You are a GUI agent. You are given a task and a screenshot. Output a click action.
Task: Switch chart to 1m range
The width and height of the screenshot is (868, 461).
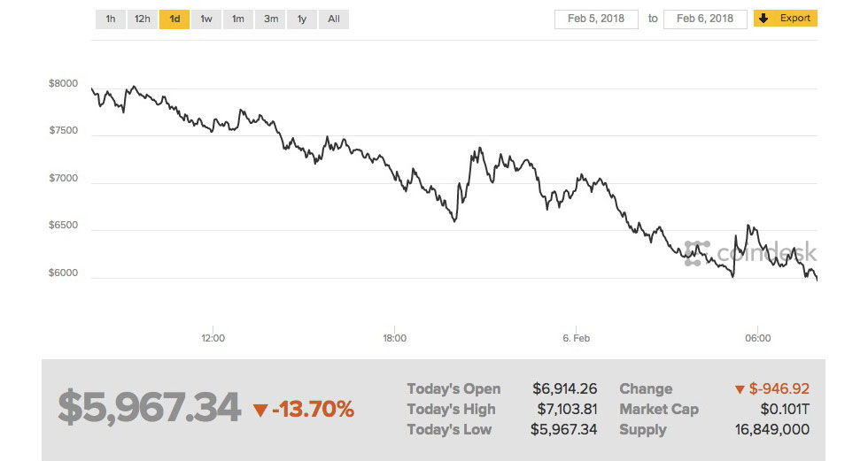[x=238, y=19]
